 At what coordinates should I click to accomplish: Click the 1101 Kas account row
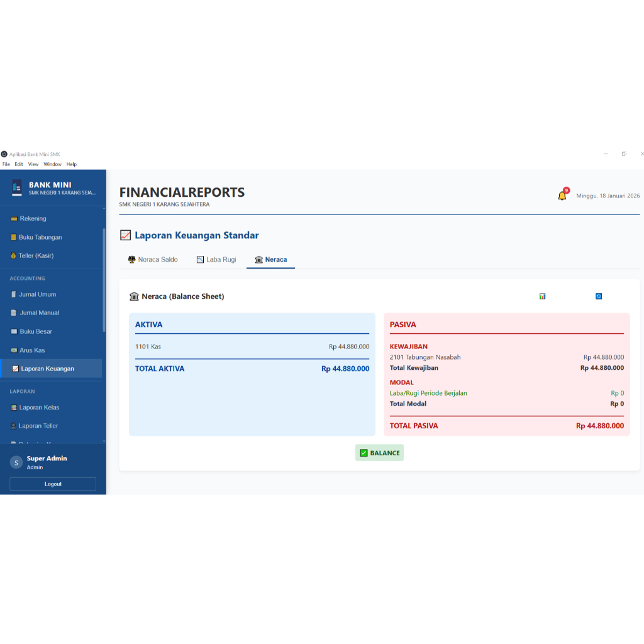click(x=252, y=347)
